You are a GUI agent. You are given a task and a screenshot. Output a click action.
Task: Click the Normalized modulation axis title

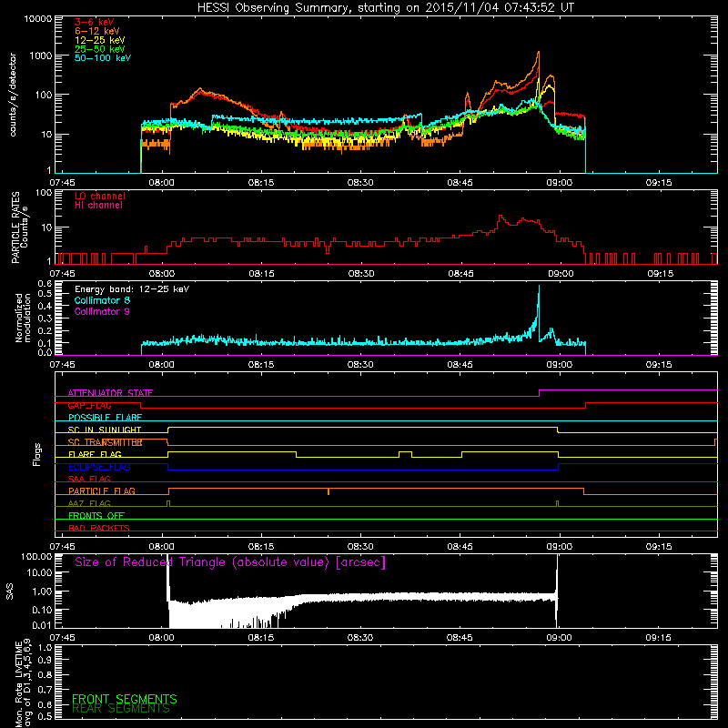pos(22,318)
